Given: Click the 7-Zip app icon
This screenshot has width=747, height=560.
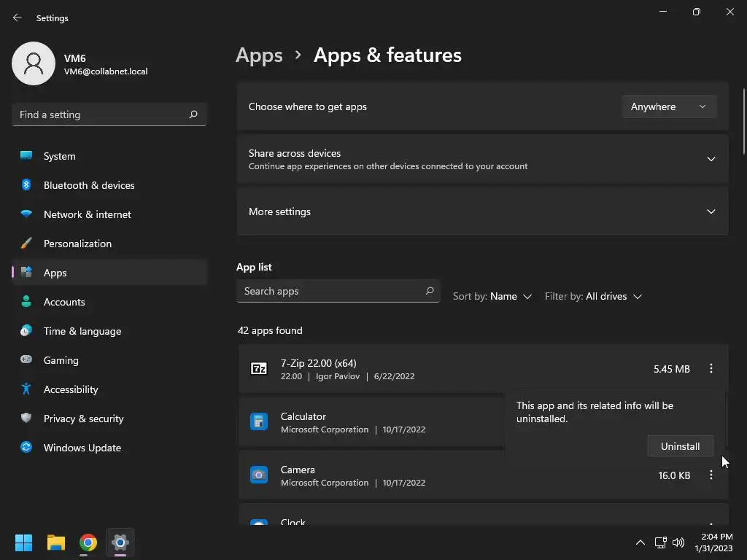Looking at the screenshot, I should (259, 369).
